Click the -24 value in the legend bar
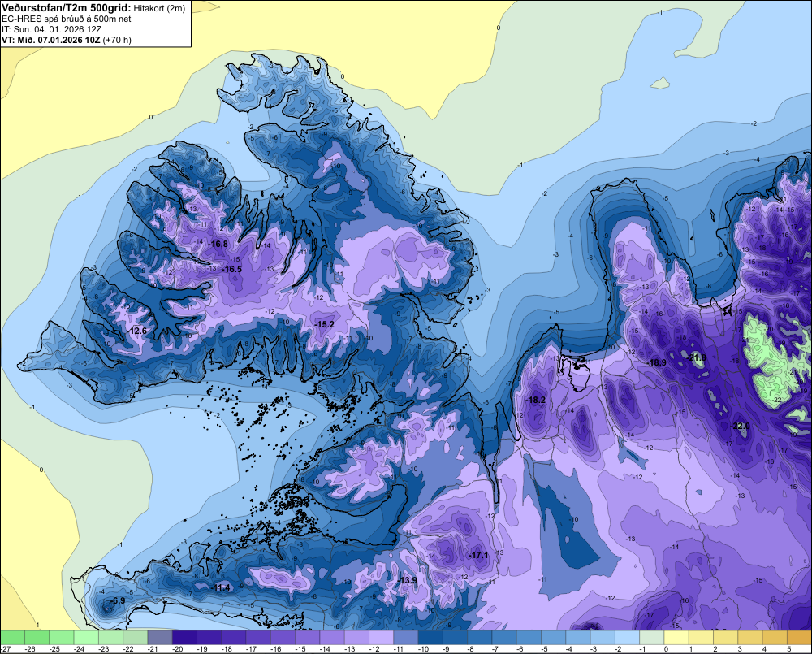812x654 pixels. (80, 649)
